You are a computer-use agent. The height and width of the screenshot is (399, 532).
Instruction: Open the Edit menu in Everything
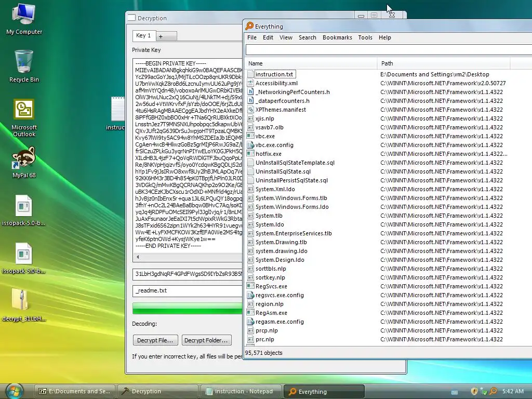coord(268,37)
